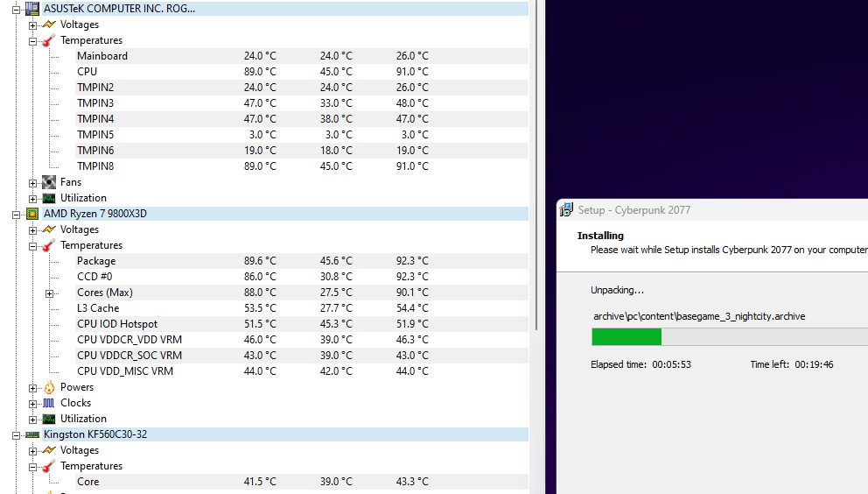This screenshot has height=494, width=868.
Task: Click the thermometer icon under ASUSTeK Temperatures
Action: click(49, 40)
